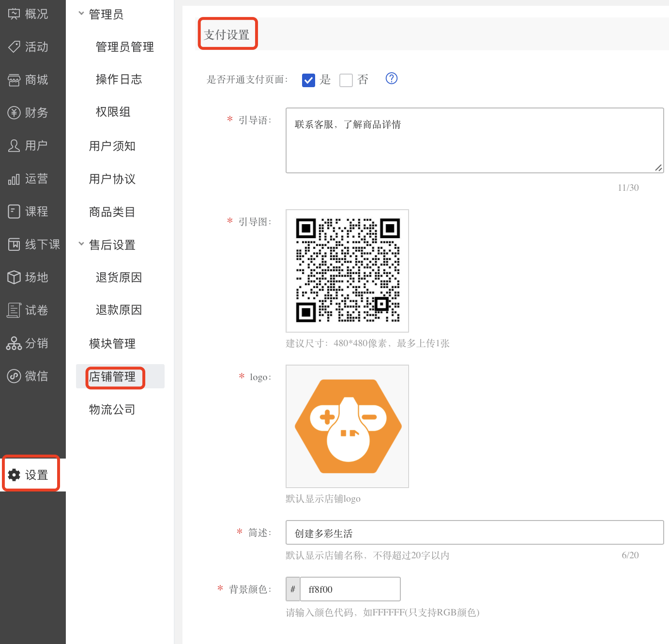Click the 是否开通支付页面 label

coord(247,79)
